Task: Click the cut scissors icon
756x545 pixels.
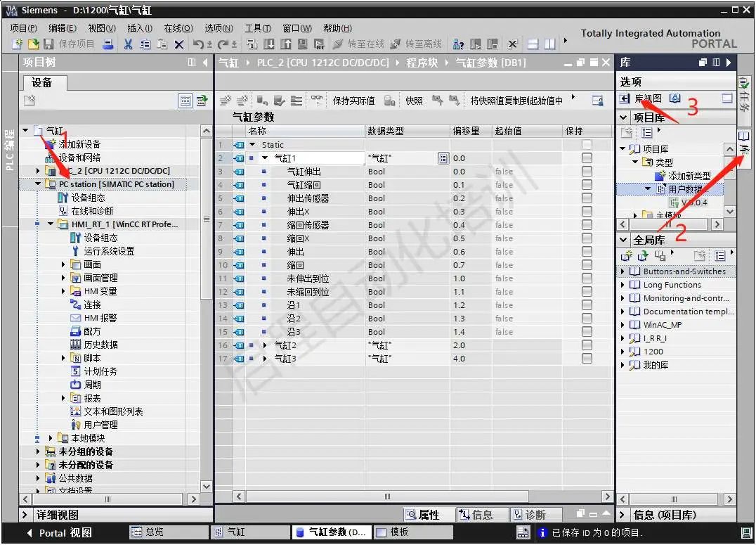Action: [x=129, y=44]
